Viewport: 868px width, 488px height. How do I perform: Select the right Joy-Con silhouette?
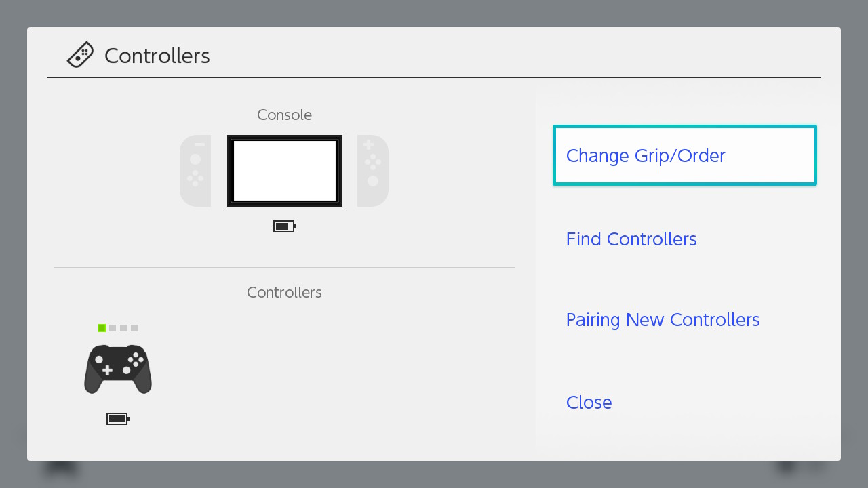[372, 171]
